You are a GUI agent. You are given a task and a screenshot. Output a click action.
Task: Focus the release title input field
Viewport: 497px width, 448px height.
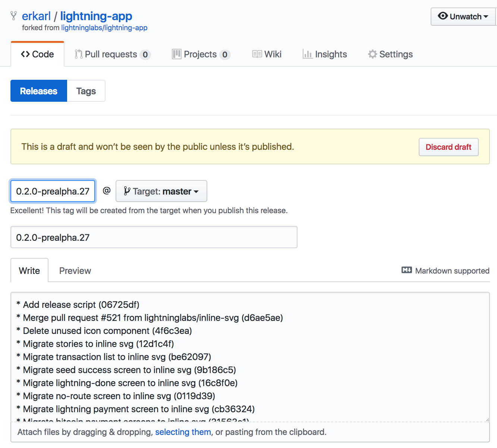(x=154, y=237)
